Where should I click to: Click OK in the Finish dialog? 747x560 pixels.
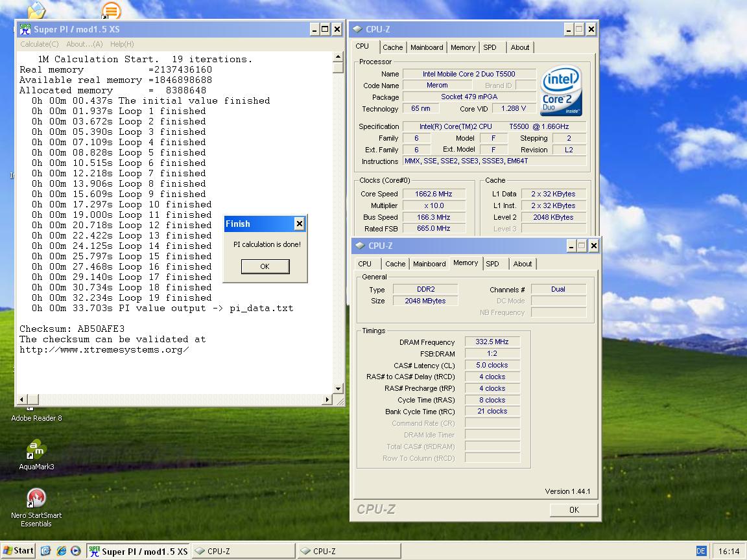pos(265,266)
